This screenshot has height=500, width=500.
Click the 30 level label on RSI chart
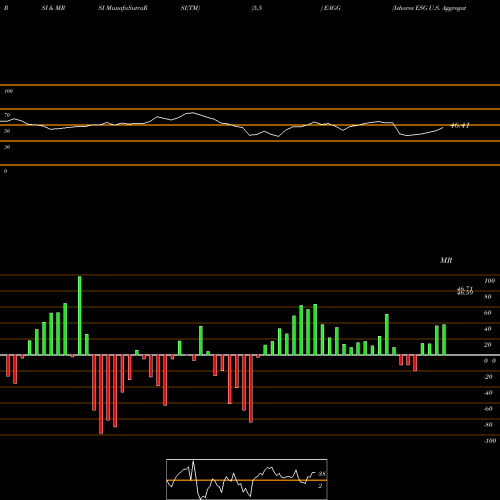tap(7, 147)
